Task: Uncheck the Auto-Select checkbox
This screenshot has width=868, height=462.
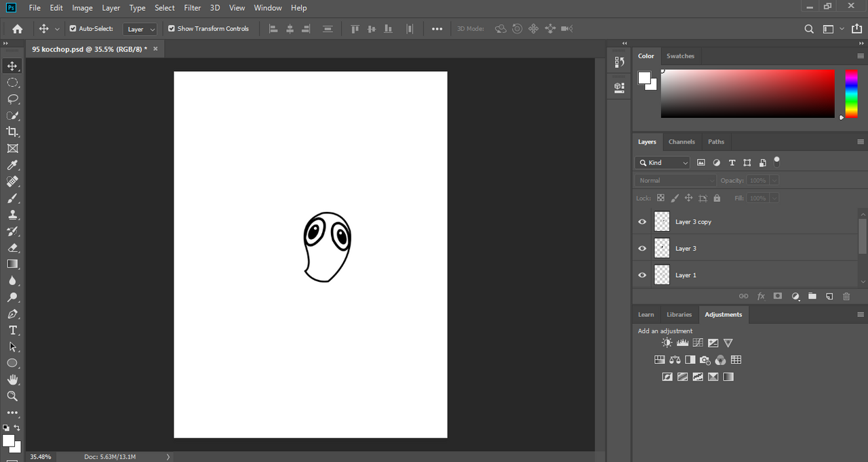Action: [73, 28]
